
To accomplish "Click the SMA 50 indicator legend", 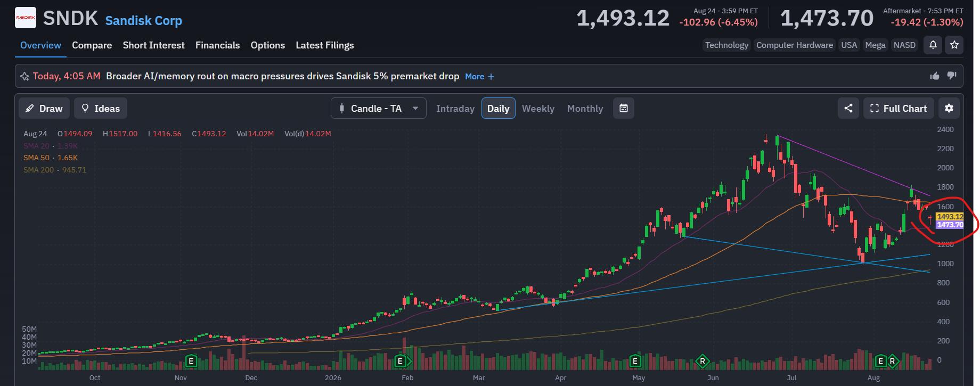I will [51, 158].
